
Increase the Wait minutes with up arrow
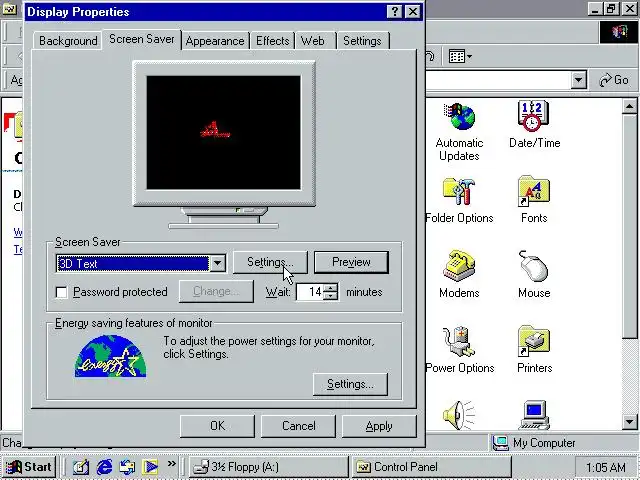(x=332, y=288)
